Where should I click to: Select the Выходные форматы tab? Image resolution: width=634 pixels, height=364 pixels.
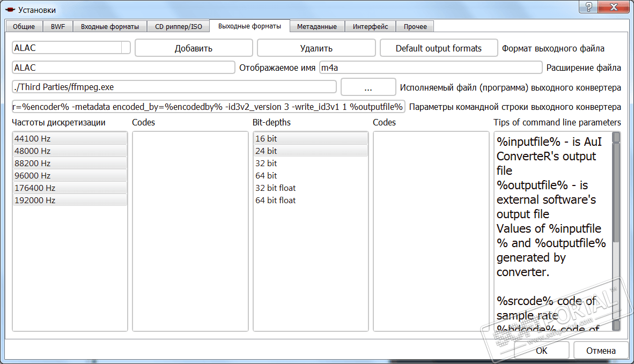point(249,26)
